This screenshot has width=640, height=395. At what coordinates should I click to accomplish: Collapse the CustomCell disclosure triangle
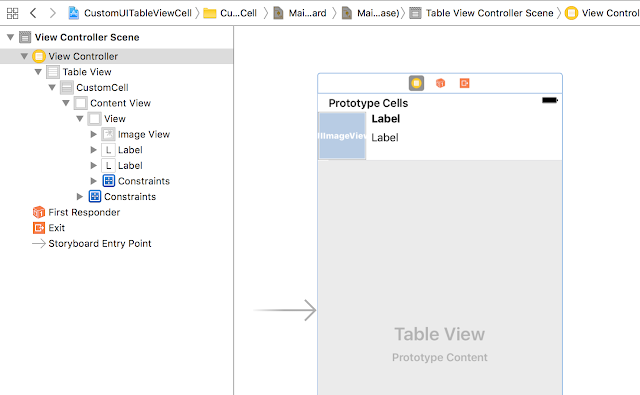click(52, 88)
